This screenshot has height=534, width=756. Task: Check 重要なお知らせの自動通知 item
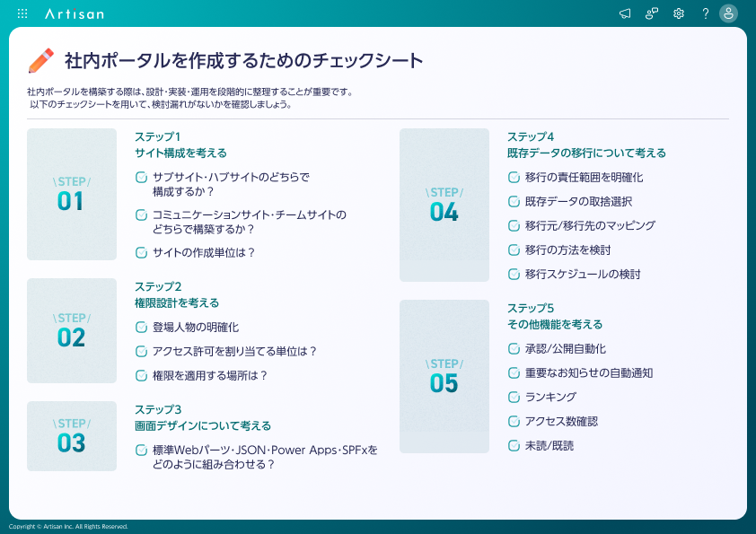pos(514,373)
